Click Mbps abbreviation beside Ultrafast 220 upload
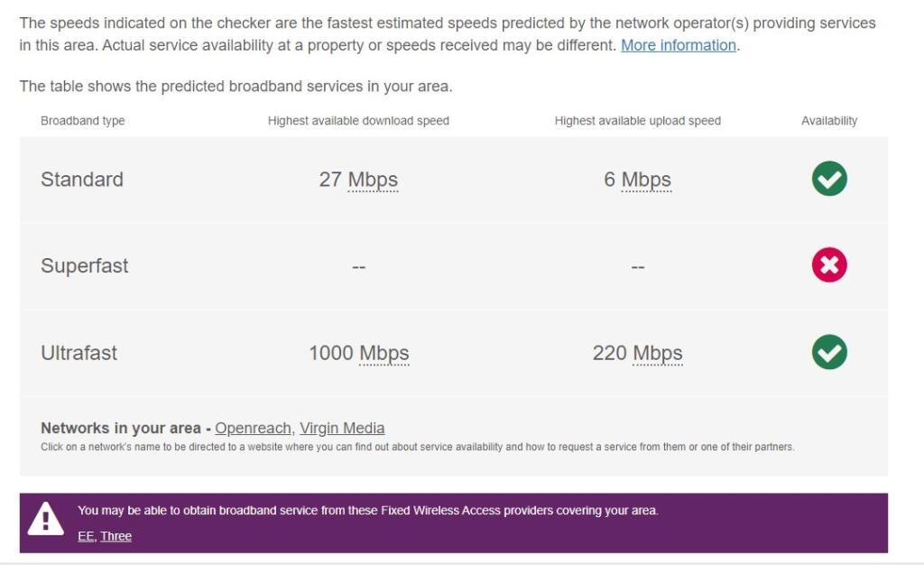Viewport: 924px width, 565px height. tap(658, 353)
